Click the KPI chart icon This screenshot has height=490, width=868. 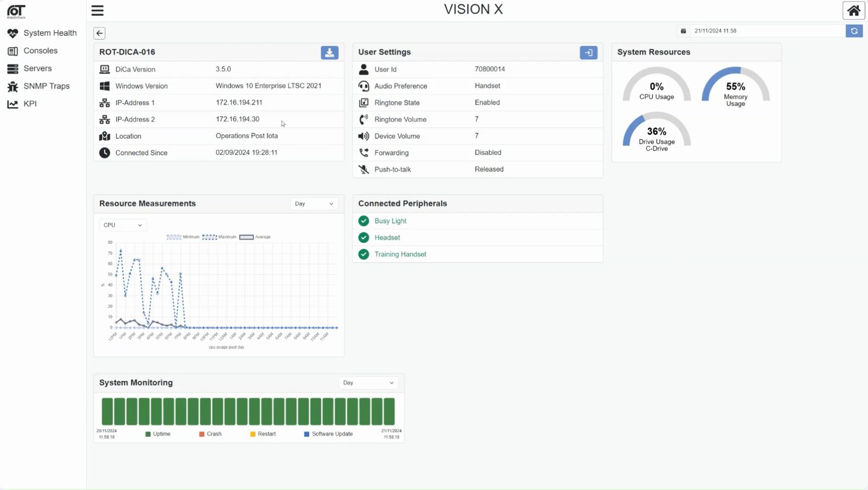pyautogui.click(x=12, y=104)
